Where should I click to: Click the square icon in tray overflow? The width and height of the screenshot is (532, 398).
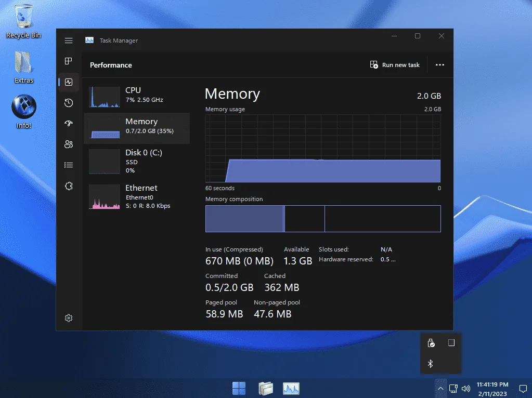[451, 343]
